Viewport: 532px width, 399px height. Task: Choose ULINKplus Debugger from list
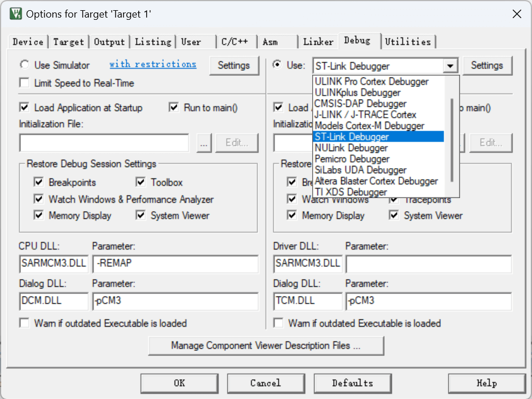378,93
